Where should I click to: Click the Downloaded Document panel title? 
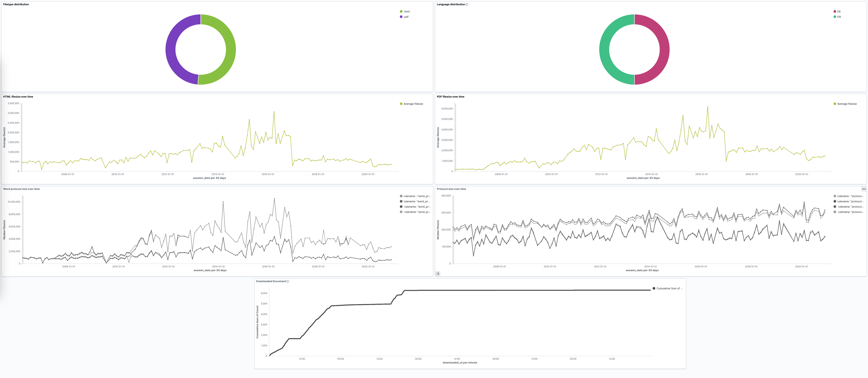point(271,281)
